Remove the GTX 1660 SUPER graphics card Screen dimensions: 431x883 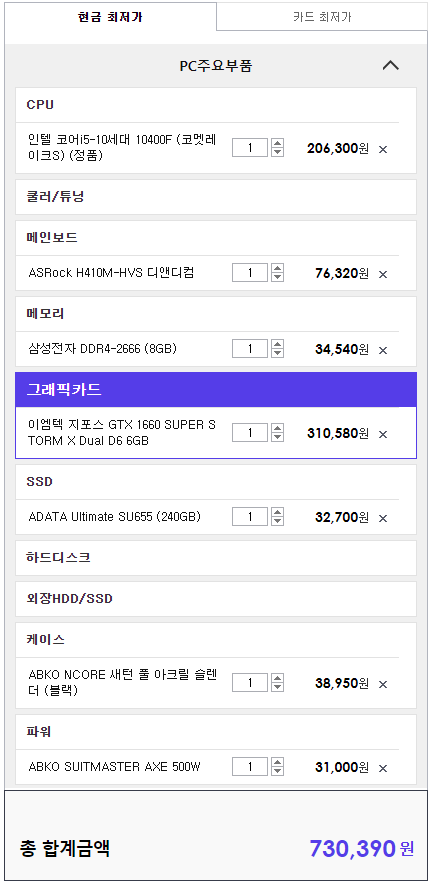(x=383, y=434)
